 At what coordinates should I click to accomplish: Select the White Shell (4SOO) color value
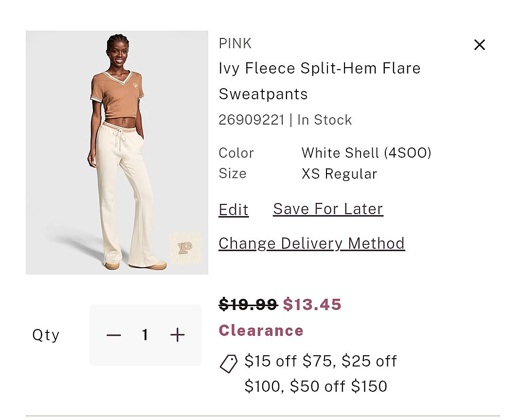tap(366, 153)
